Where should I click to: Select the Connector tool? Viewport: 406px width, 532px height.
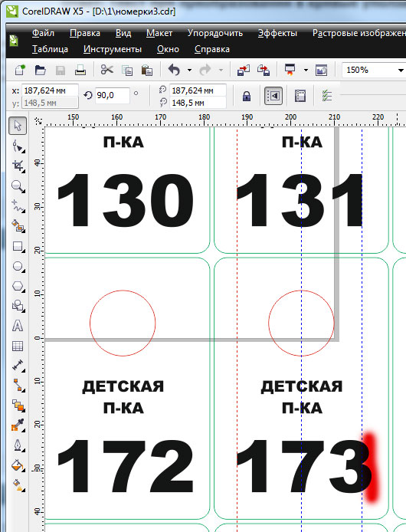point(18,386)
